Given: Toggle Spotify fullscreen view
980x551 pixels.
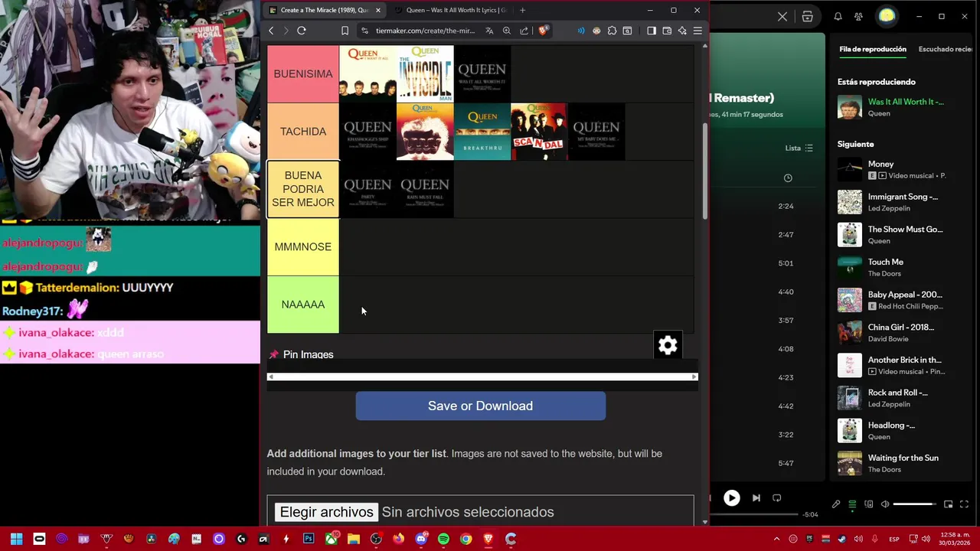Looking at the screenshot, I should (964, 504).
